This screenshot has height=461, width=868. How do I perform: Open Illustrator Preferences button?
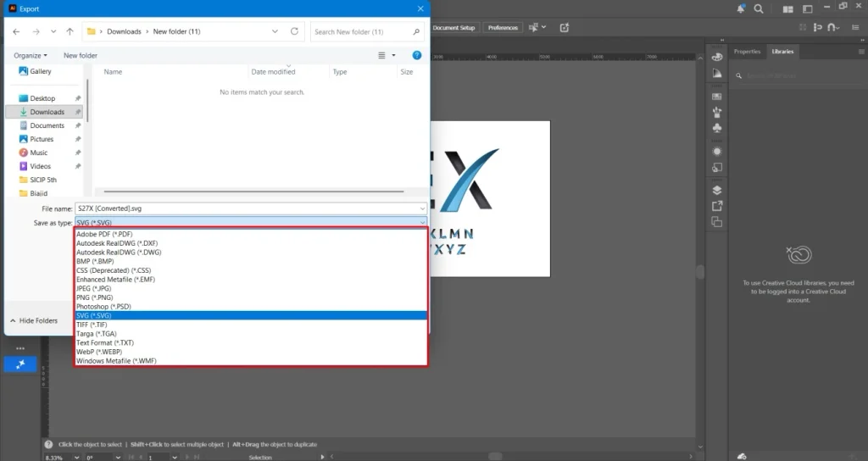pos(503,28)
